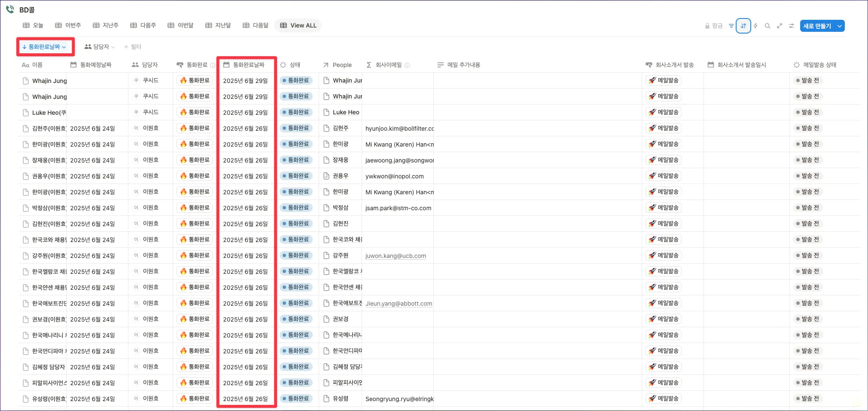
Task: Click the hyunjoo.kim@bollfilter email cell
Action: click(398, 129)
